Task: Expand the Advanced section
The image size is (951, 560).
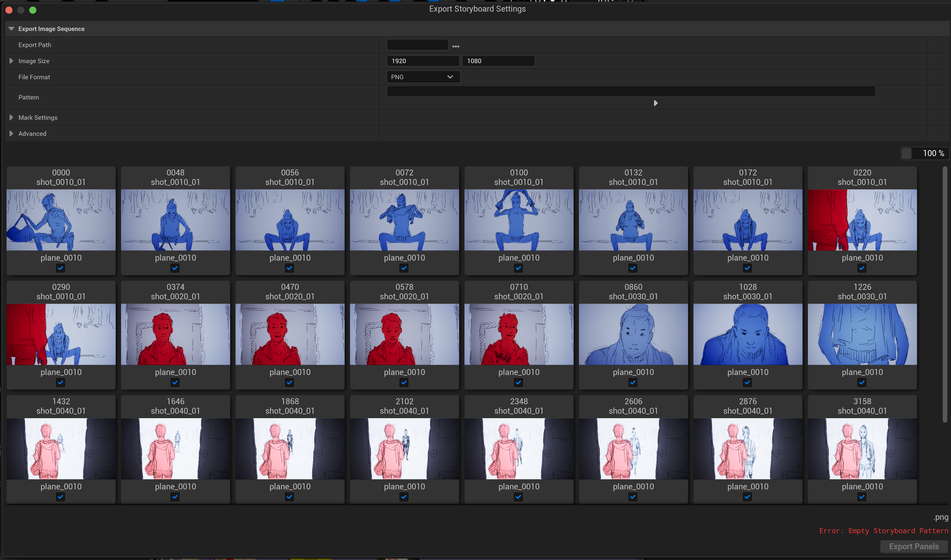Action: click(11, 133)
